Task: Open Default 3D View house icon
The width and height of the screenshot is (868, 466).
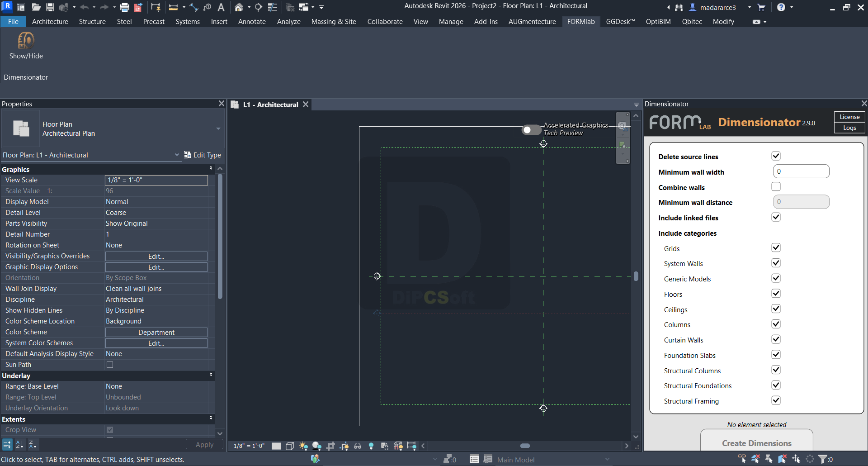Action: pos(239,7)
